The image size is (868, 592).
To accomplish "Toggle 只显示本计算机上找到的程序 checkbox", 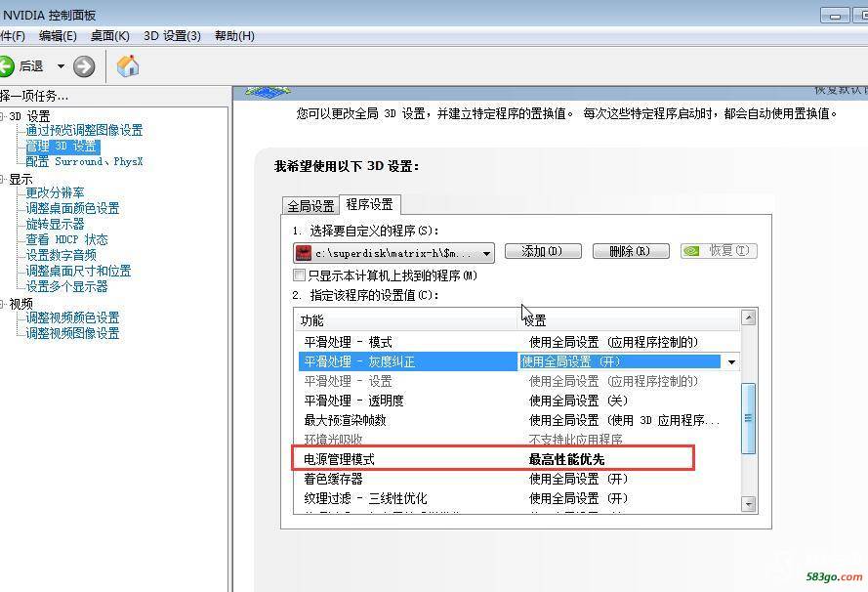I will click(x=300, y=275).
